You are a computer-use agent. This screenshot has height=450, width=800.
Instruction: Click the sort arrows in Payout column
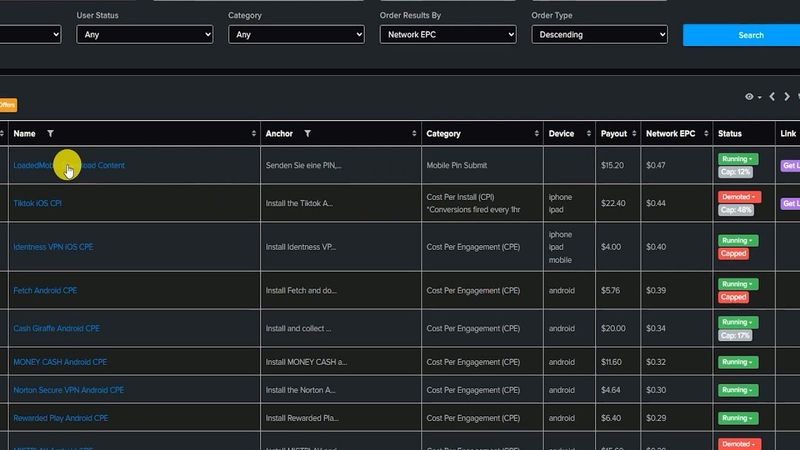pyautogui.click(x=634, y=134)
